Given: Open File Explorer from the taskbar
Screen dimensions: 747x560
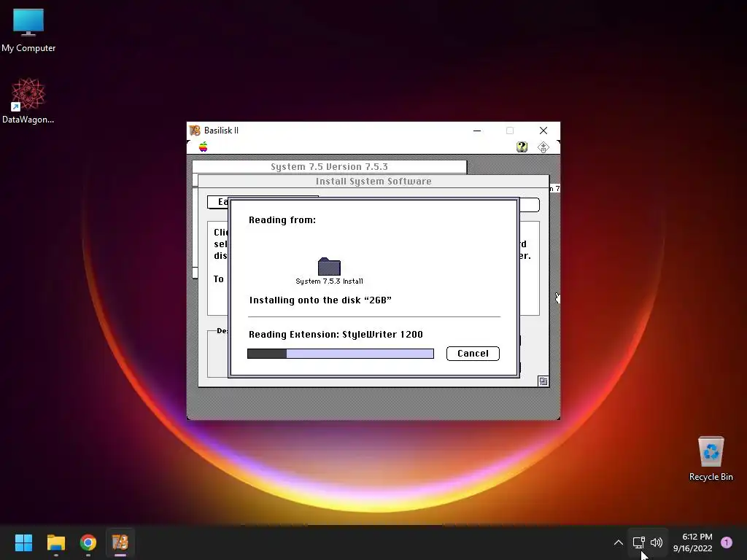Looking at the screenshot, I should pos(55,542).
